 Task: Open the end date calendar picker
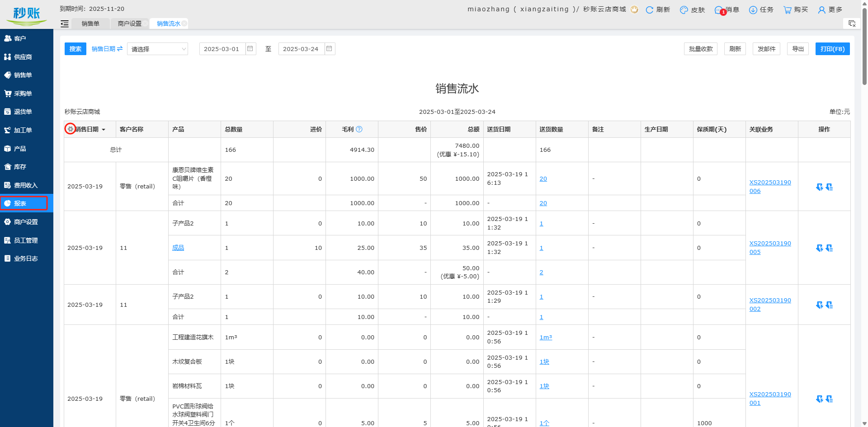click(x=329, y=49)
